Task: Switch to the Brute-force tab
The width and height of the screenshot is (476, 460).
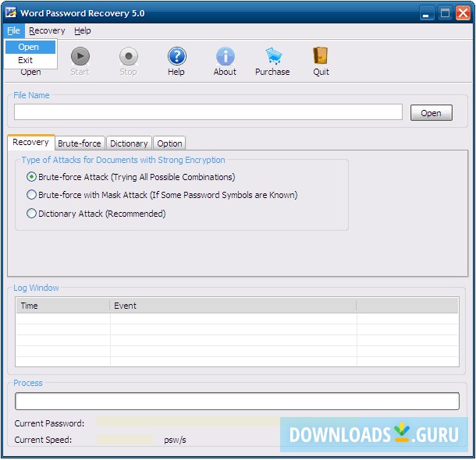Action: (80, 143)
